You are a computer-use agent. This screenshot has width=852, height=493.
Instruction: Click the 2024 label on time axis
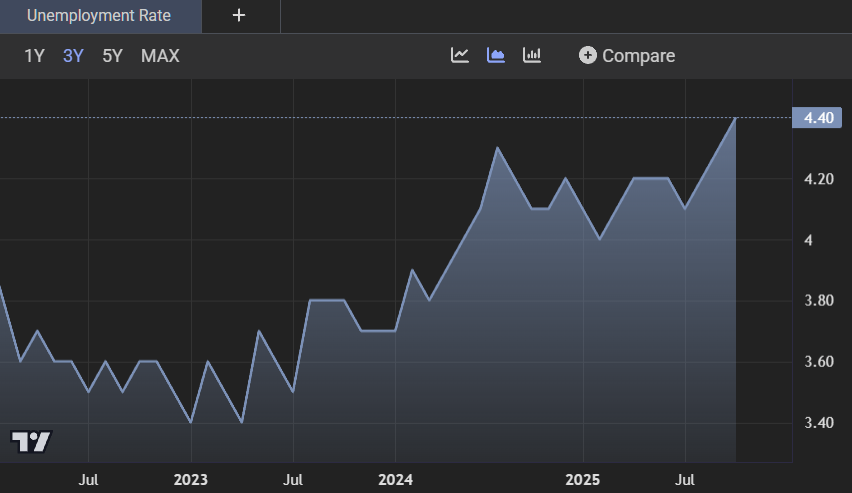[395, 479]
